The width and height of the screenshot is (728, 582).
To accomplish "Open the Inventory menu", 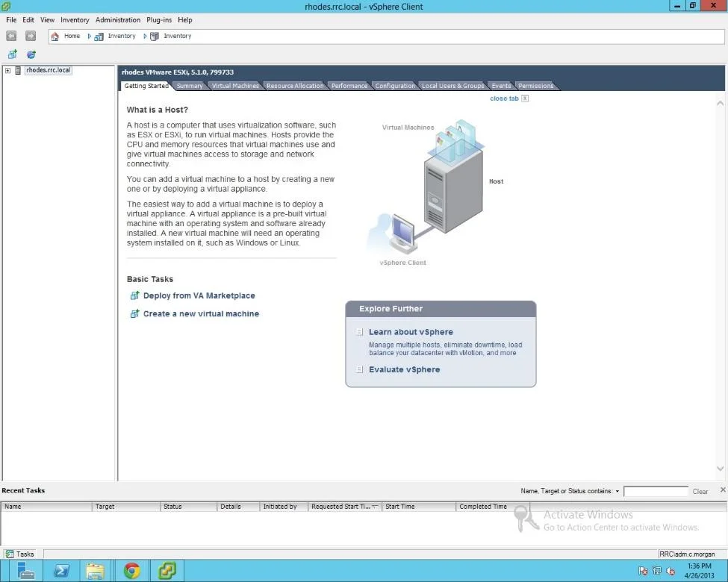I will click(x=75, y=20).
